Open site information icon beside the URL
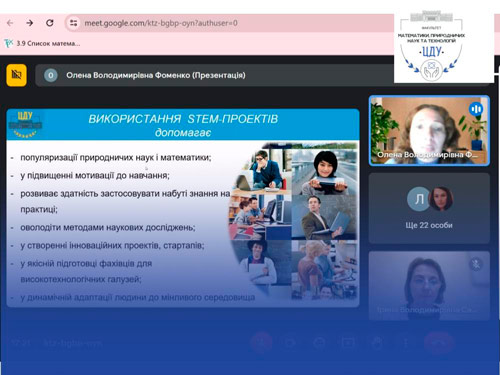The width and height of the screenshot is (500, 375). 73,23
